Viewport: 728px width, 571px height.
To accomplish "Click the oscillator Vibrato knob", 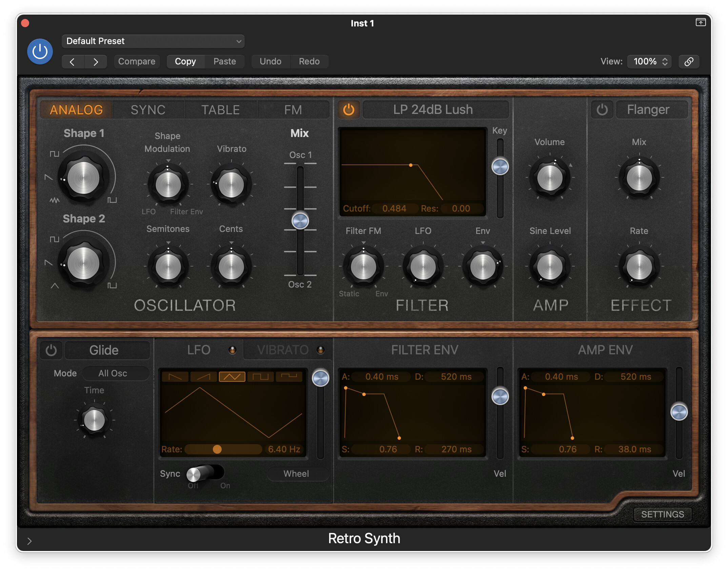I will pos(231,185).
